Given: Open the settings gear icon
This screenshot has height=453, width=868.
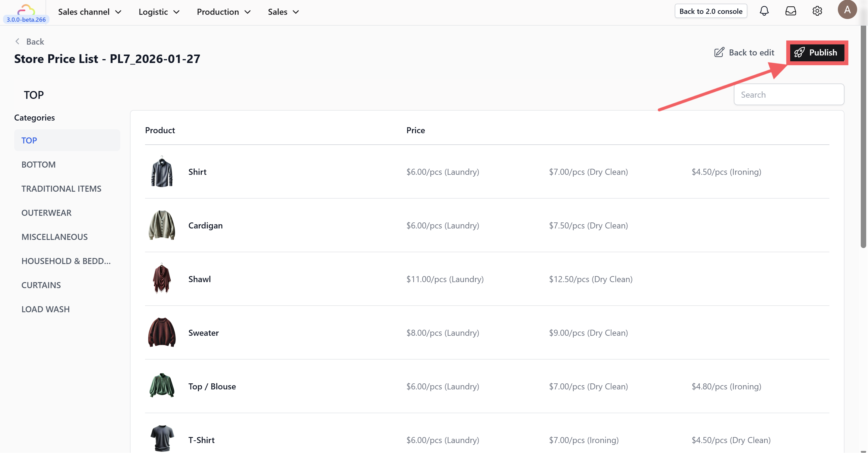Looking at the screenshot, I should click(817, 11).
